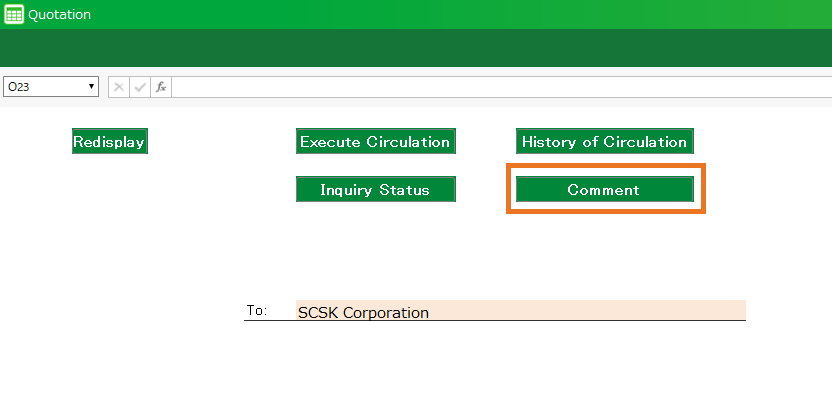Screen dimensions: 832x409
Task: Click the cancel X icon in formula bar
Action: pos(119,87)
